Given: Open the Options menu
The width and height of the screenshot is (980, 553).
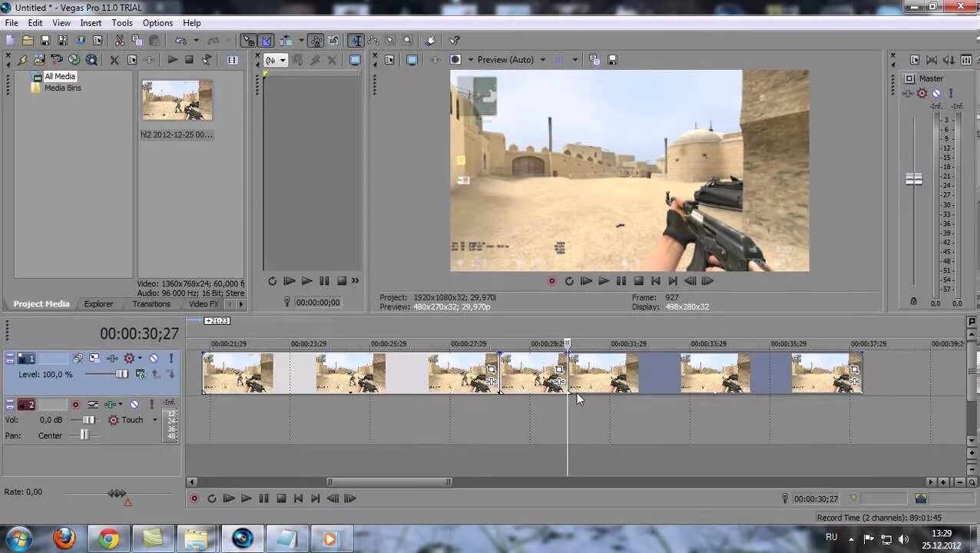Looking at the screenshot, I should (157, 23).
